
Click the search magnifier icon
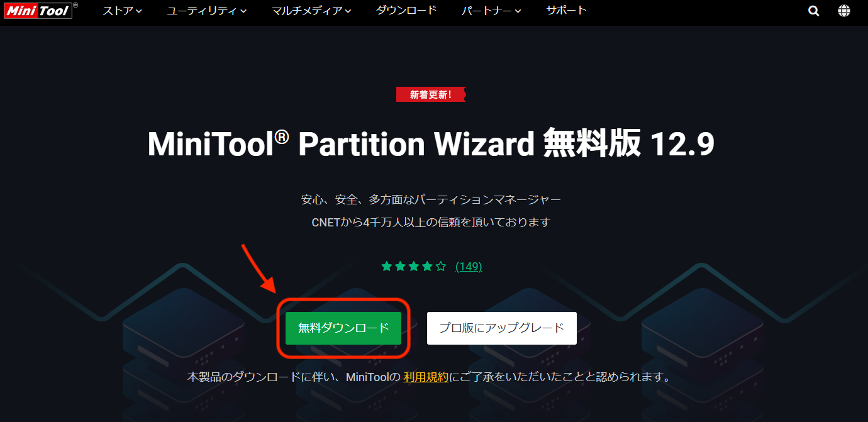coord(813,10)
